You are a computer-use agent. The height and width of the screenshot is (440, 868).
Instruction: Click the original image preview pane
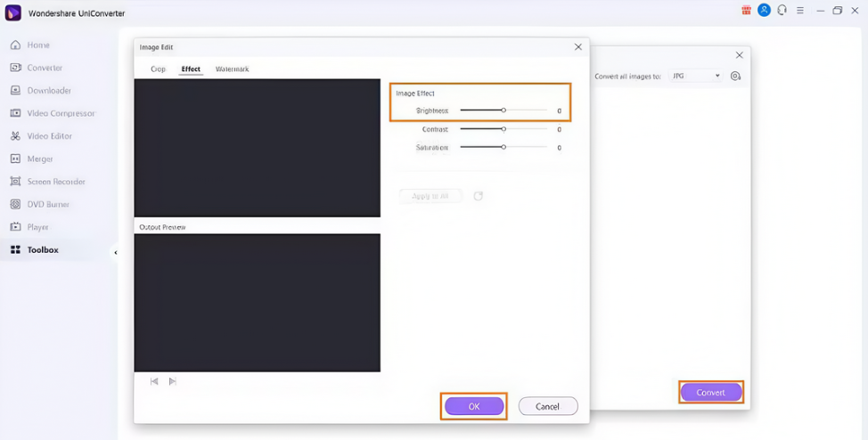(257, 148)
